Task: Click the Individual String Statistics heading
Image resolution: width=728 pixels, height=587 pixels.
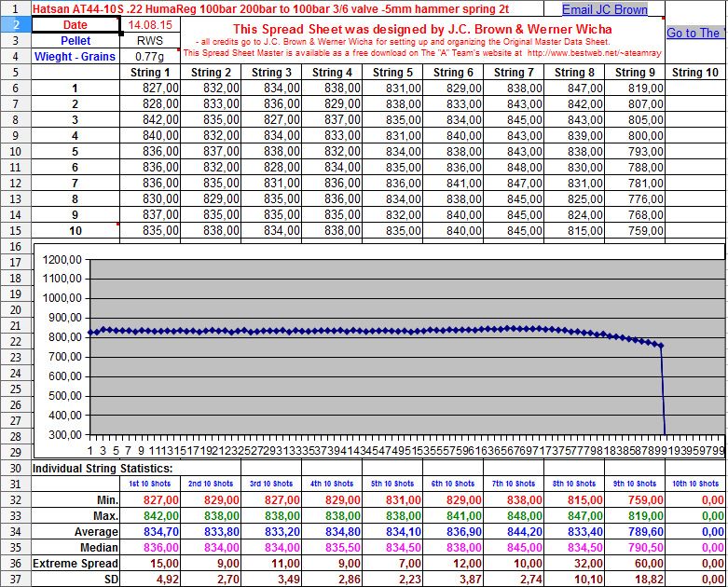Action: (x=103, y=469)
